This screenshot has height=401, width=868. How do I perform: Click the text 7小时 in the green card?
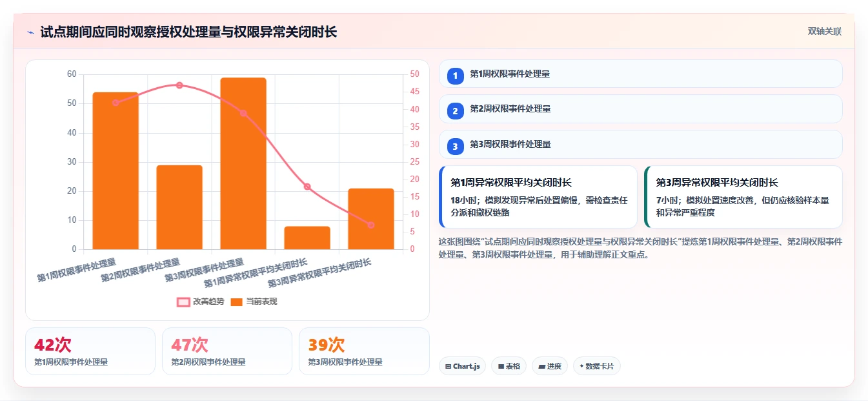tap(668, 200)
